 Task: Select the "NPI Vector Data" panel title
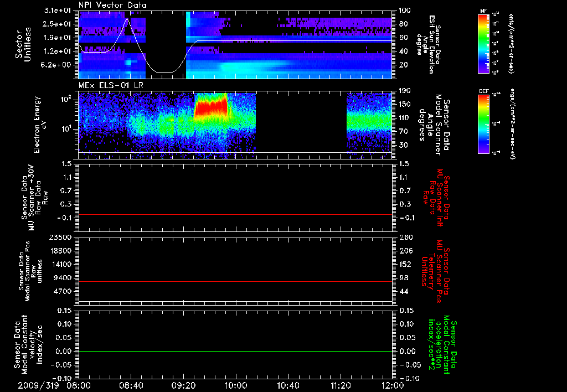click(x=112, y=5)
